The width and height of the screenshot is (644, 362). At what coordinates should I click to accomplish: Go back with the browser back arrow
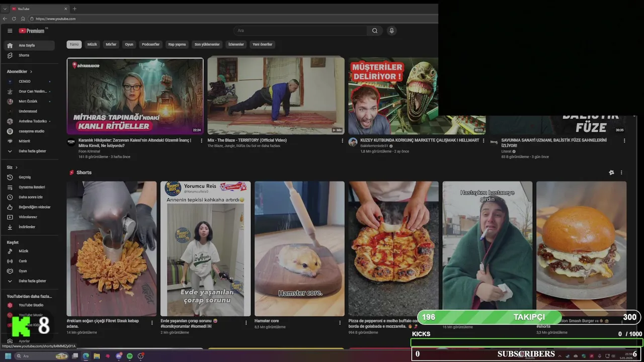(x=5, y=19)
